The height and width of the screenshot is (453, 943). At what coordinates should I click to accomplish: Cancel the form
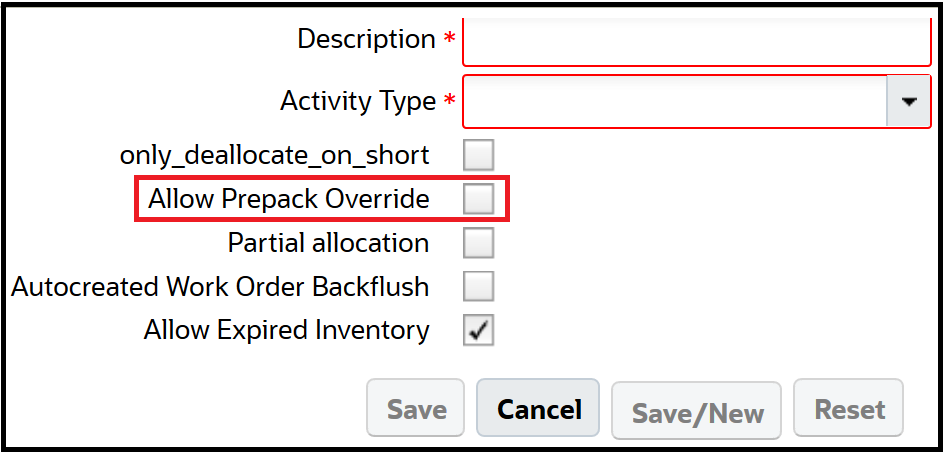click(538, 408)
